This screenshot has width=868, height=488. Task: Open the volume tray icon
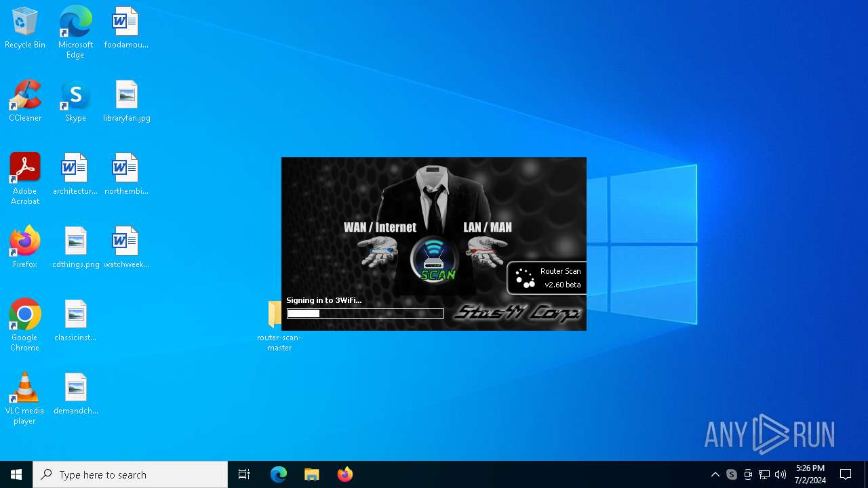781,474
